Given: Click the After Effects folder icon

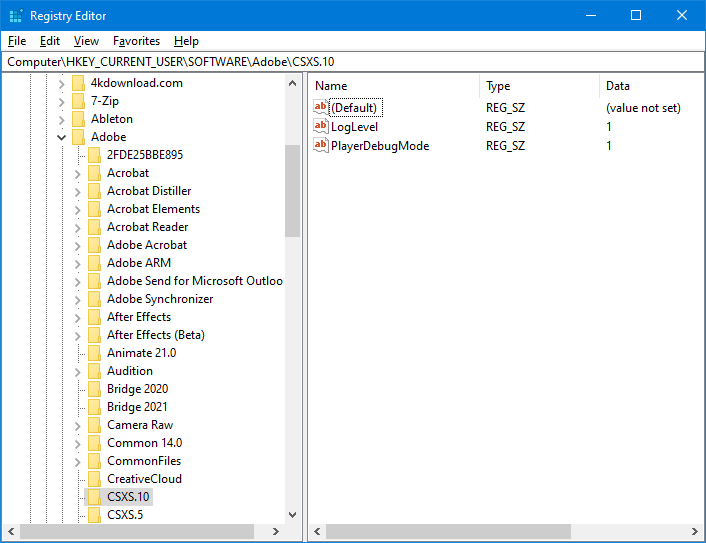Looking at the screenshot, I should point(95,317).
